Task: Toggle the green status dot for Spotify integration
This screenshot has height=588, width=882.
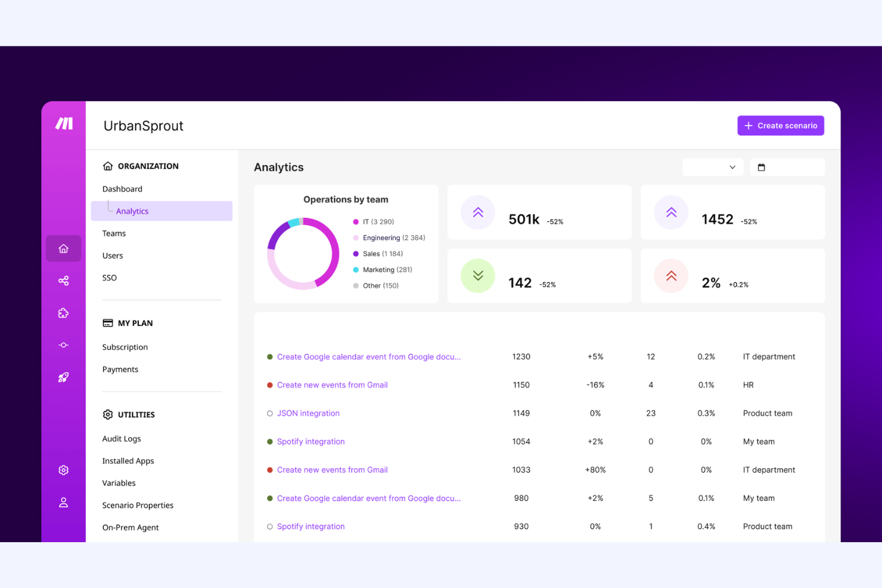Action: (269, 441)
